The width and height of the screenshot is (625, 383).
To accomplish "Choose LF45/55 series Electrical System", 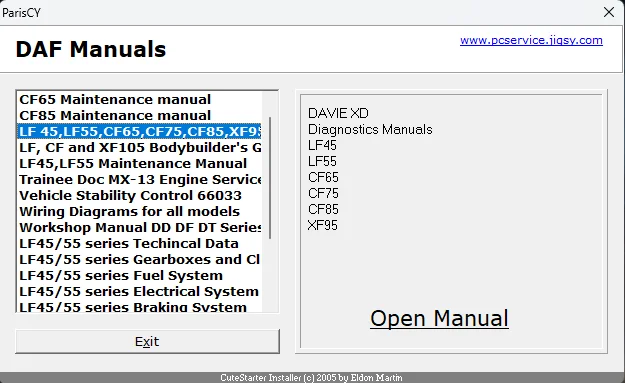I will [x=140, y=291].
